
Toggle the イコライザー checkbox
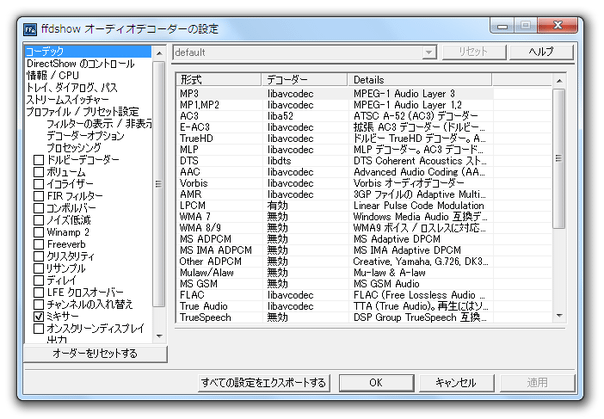coord(39,184)
